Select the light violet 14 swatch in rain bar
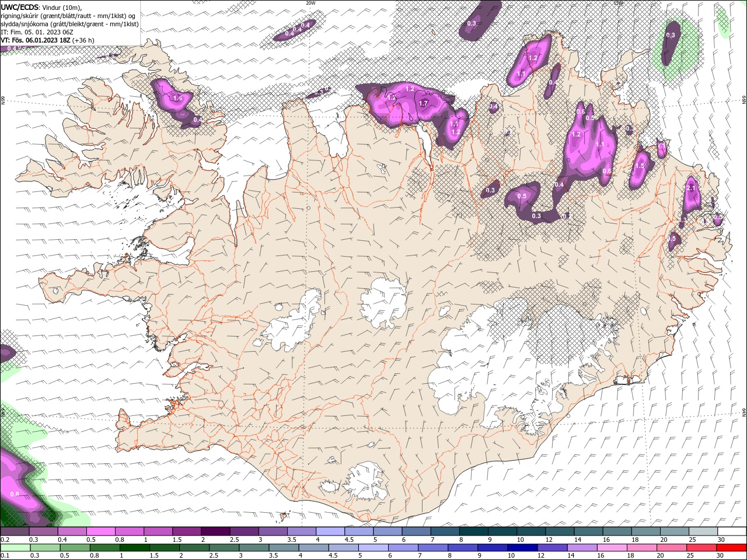Image resolution: width=747 pixels, height=560 pixels. pyautogui.click(x=581, y=547)
